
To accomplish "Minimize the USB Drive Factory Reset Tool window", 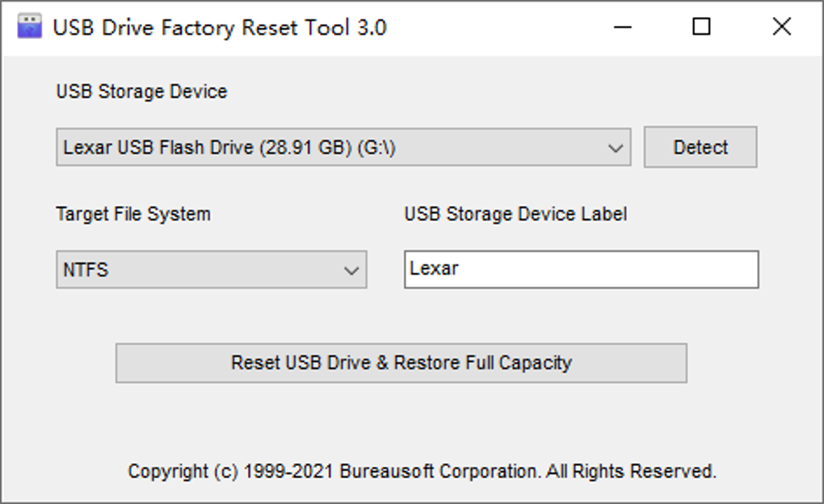I will 622,27.
